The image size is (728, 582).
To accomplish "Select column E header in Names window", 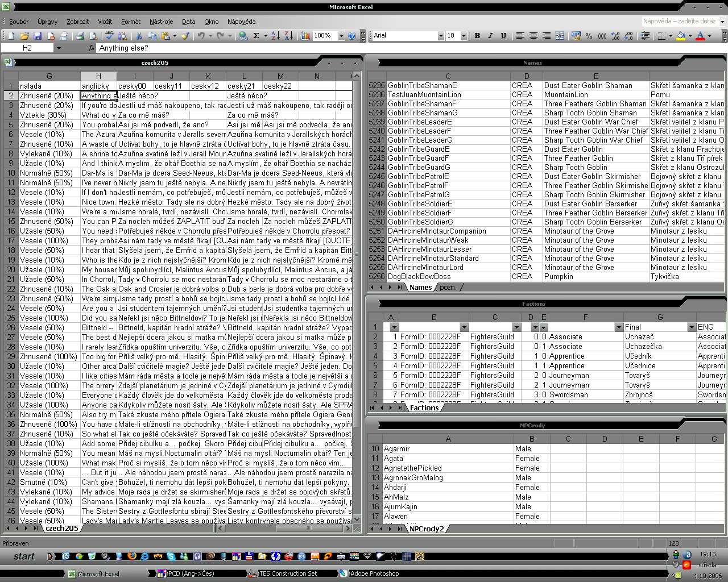I will pos(596,76).
